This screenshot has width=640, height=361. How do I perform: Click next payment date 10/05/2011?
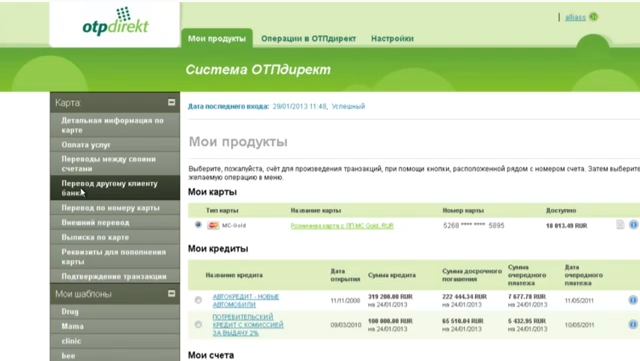click(x=579, y=325)
